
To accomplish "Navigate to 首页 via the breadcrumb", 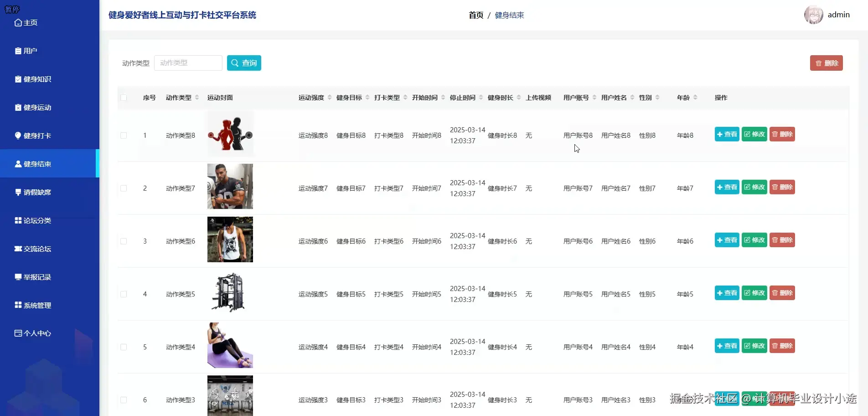I will tap(475, 15).
